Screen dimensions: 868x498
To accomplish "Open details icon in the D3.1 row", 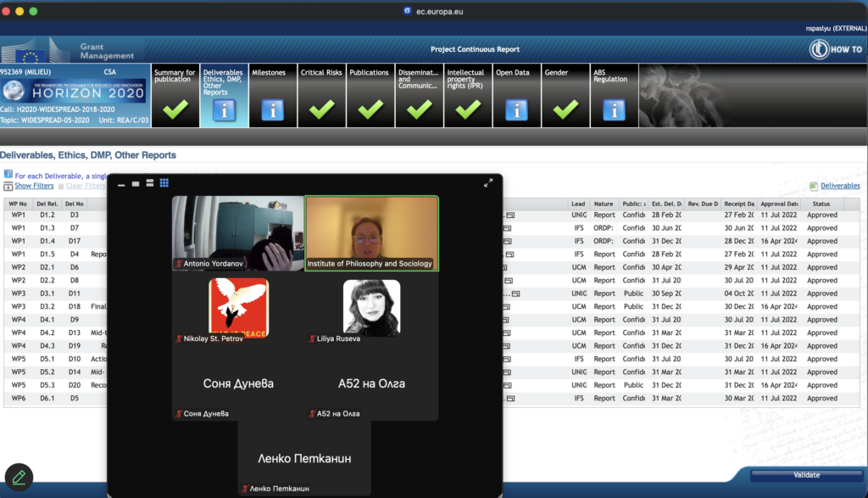I will tap(515, 294).
